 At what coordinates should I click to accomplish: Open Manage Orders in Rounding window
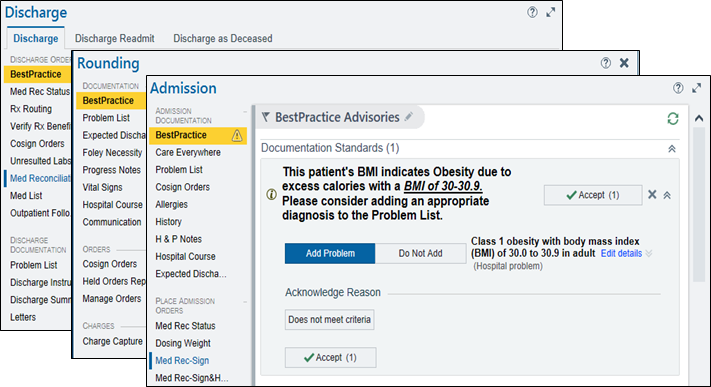(112, 299)
